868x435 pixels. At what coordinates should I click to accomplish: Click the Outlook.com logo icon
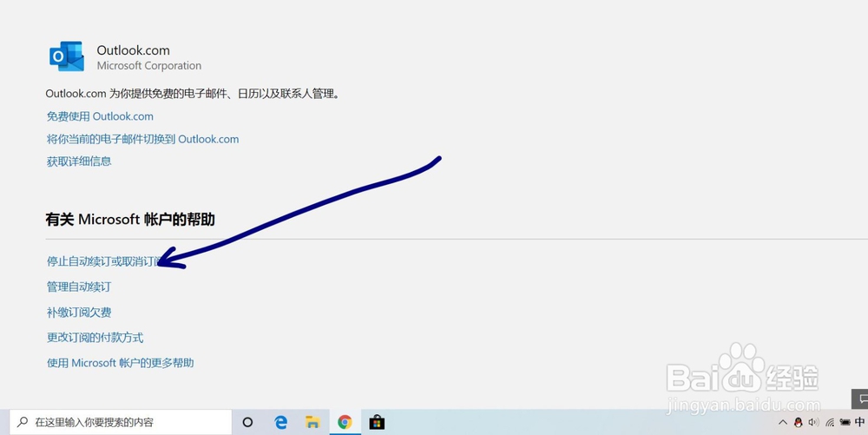click(x=67, y=56)
